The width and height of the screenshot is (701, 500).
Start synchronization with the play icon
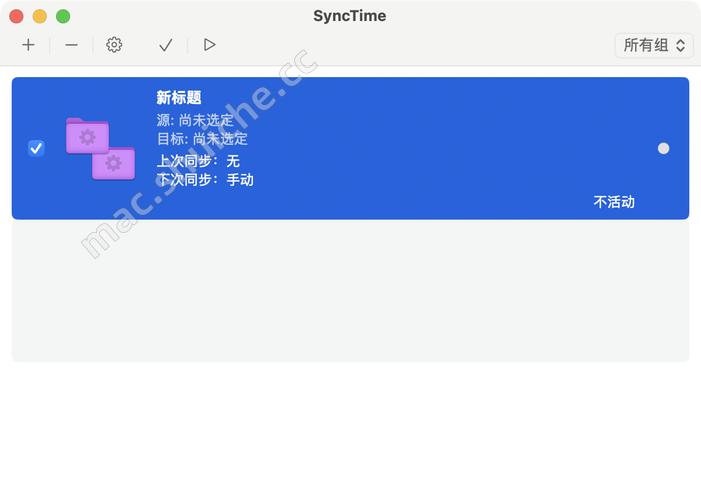[209, 45]
